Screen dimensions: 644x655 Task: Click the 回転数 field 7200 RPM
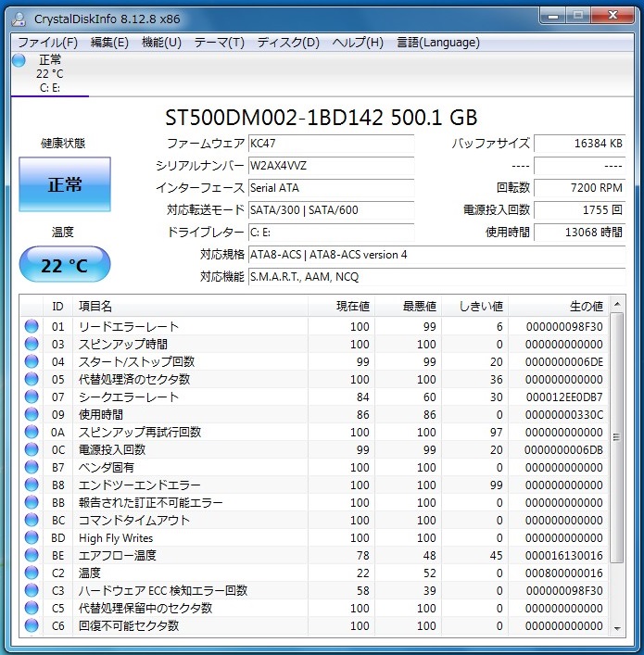(580, 187)
